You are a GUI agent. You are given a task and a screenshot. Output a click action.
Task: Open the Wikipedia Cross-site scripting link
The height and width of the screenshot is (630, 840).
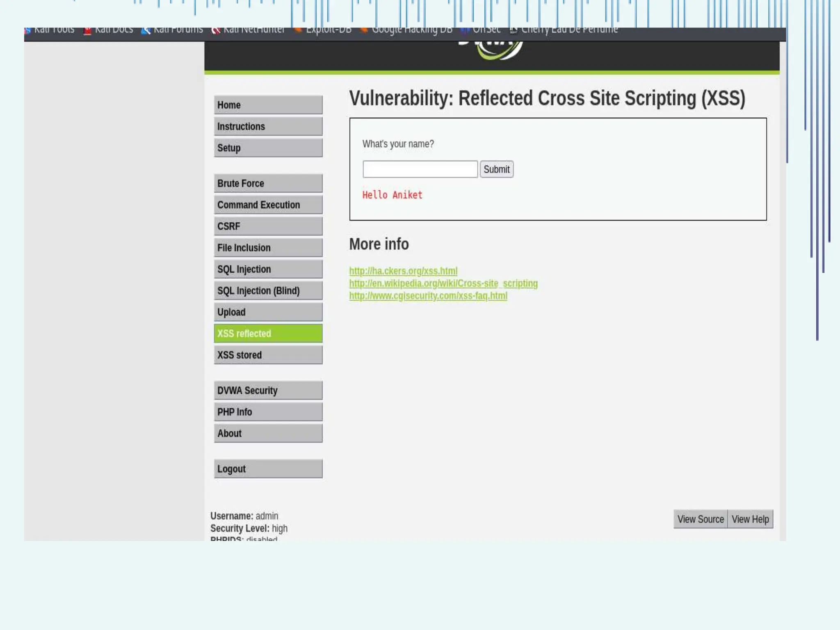coord(443,283)
